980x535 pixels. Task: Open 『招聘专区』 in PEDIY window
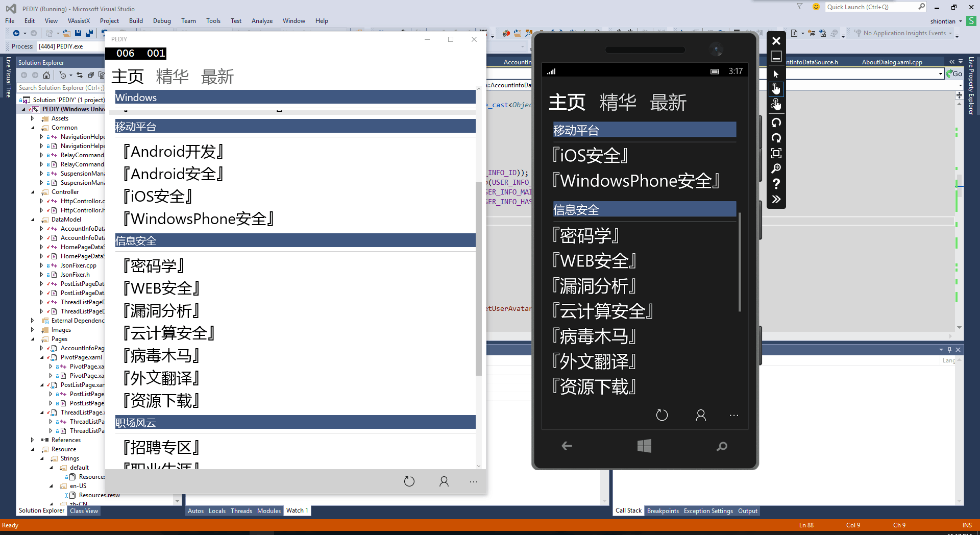(161, 448)
